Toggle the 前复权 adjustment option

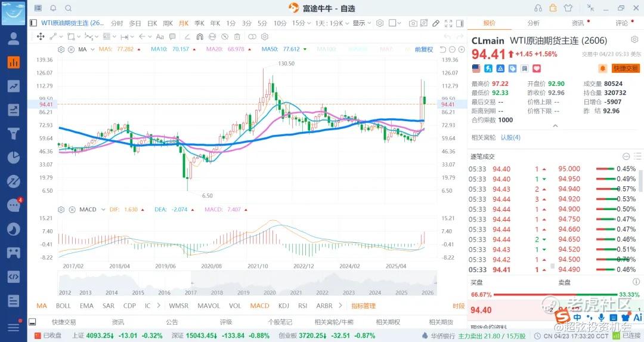[x=424, y=50]
